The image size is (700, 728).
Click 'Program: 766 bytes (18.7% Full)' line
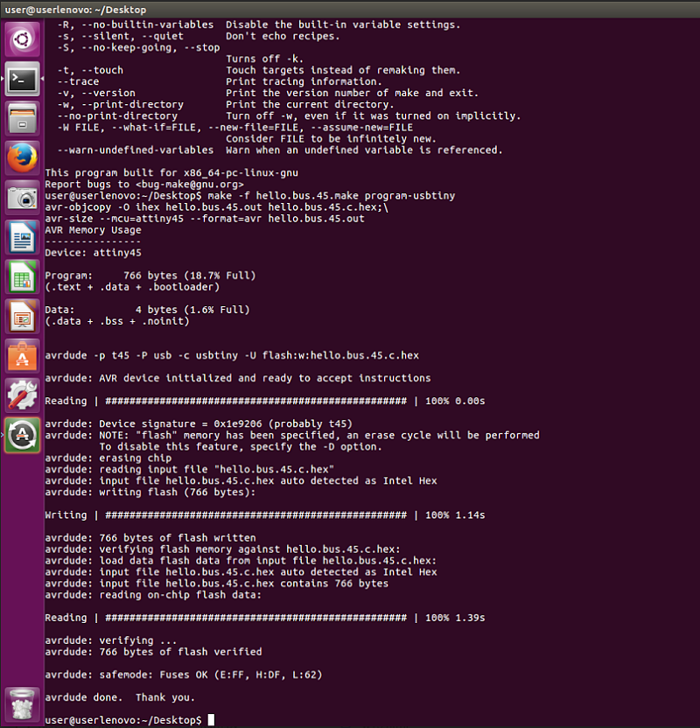[150, 276]
